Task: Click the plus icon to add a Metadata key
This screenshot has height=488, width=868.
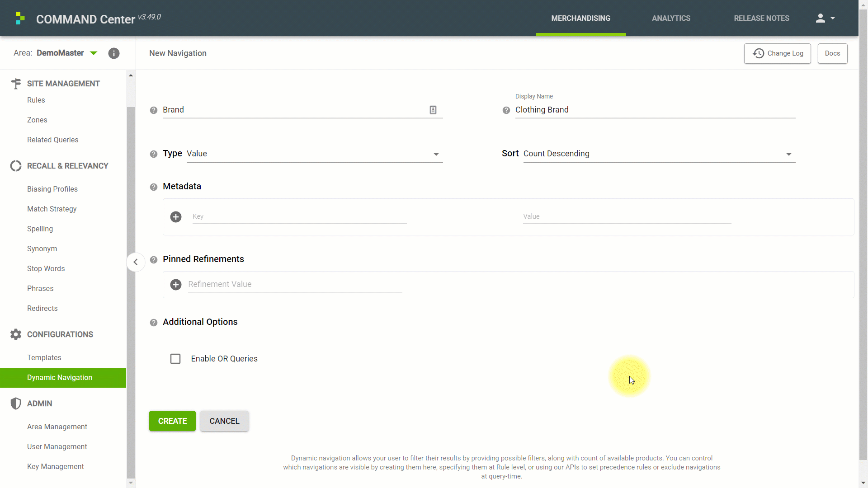Action: pyautogui.click(x=176, y=217)
